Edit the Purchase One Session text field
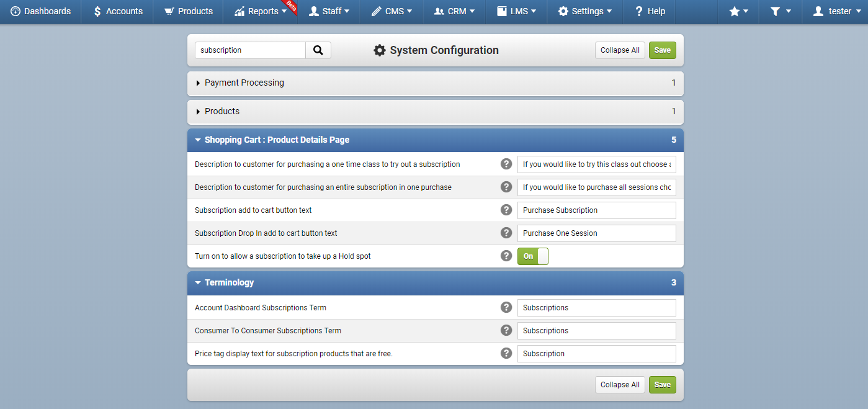This screenshot has height=409, width=868. (x=597, y=233)
